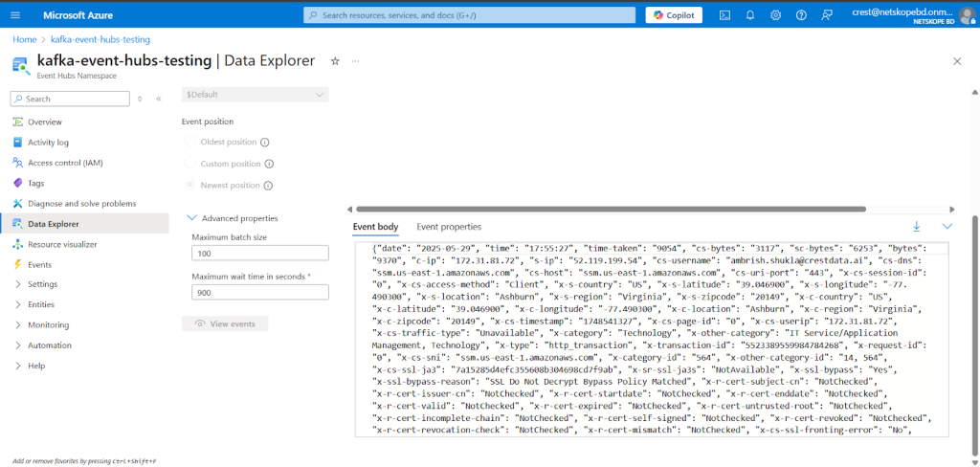Open Data Explorer menu item
This screenshot has width=980, height=467.
[84, 224]
